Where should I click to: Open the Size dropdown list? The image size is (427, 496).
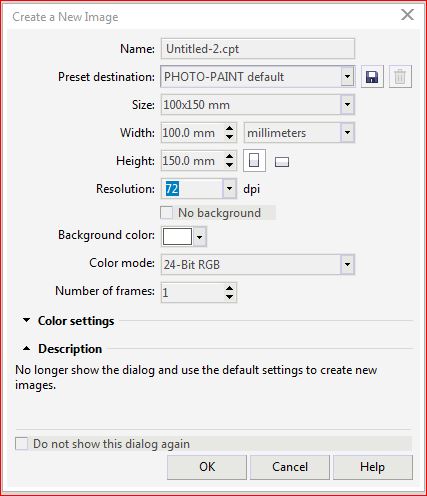click(347, 105)
